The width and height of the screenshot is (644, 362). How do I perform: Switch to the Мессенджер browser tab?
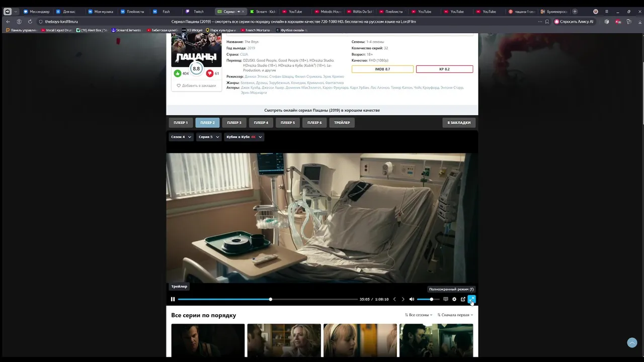point(37,12)
